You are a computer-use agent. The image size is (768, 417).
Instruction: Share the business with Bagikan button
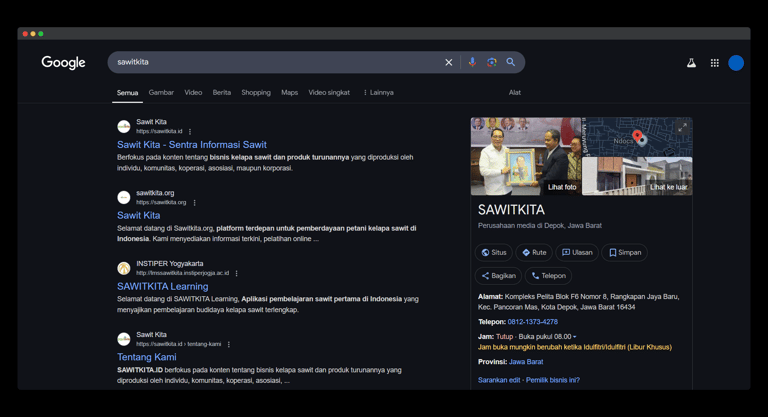pyautogui.click(x=498, y=276)
